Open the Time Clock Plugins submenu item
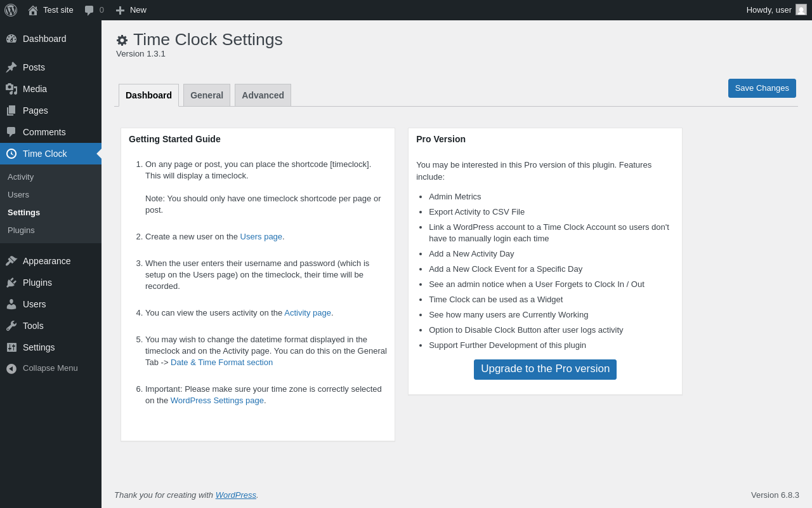 [x=21, y=231]
